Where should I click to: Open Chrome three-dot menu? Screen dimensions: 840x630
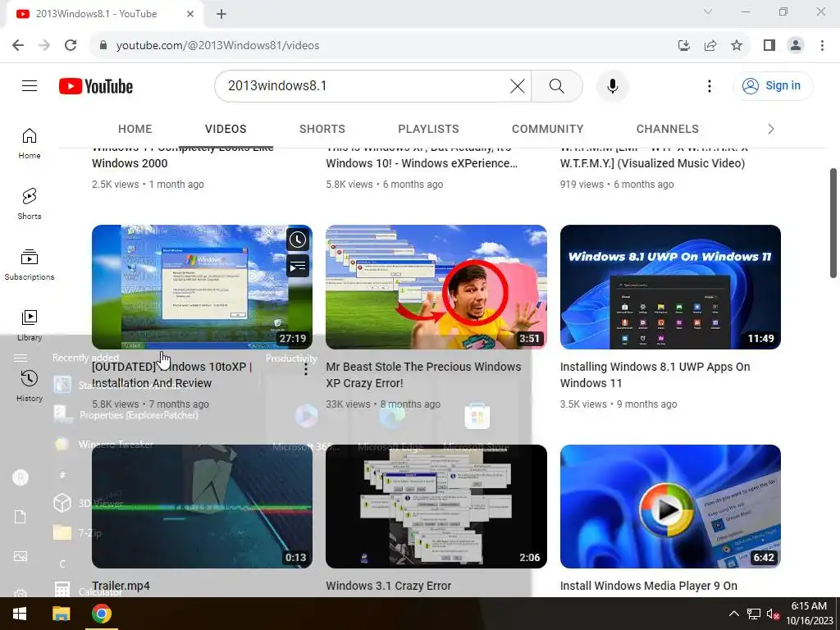[822, 45]
